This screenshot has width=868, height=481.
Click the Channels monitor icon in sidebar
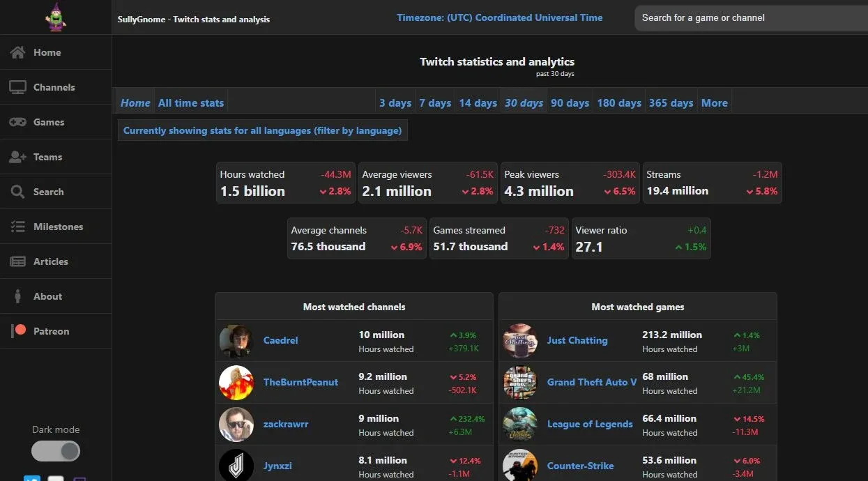(x=17, y=87)
